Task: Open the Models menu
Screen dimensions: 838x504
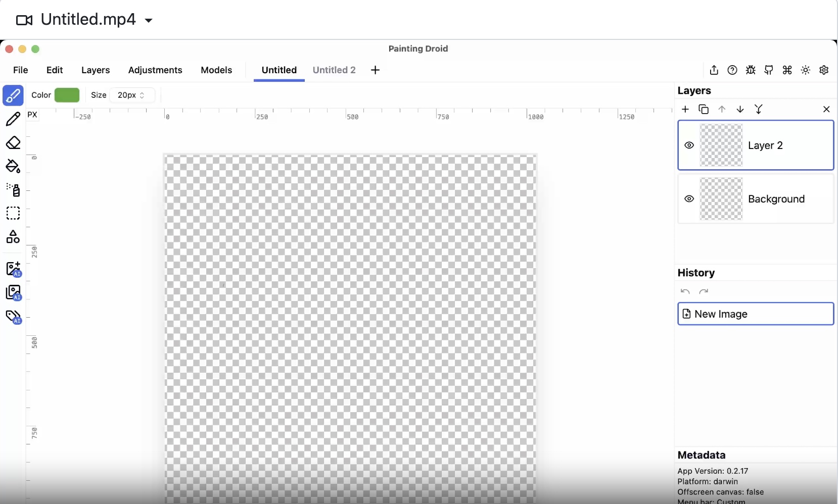Action: pos(216,70)
